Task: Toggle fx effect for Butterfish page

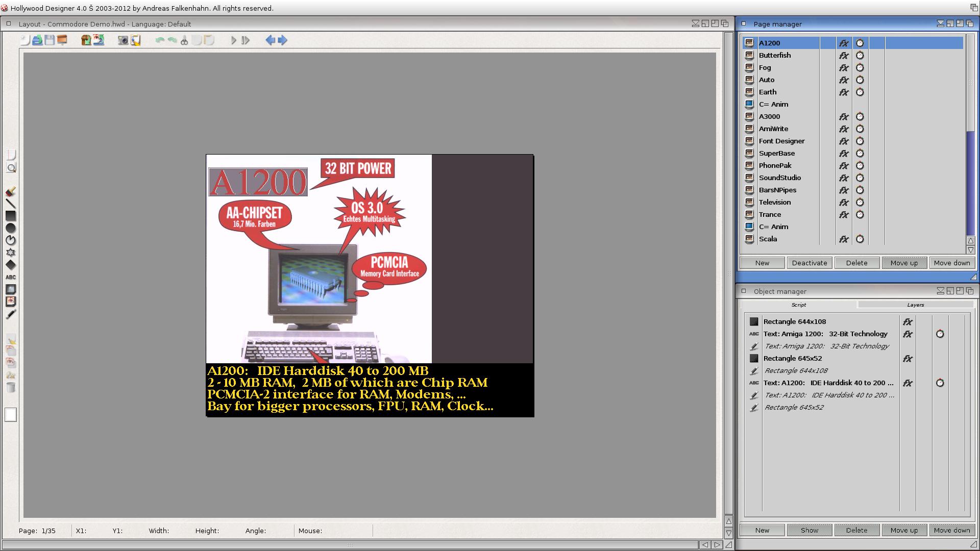Action: [x=844, y=55]
